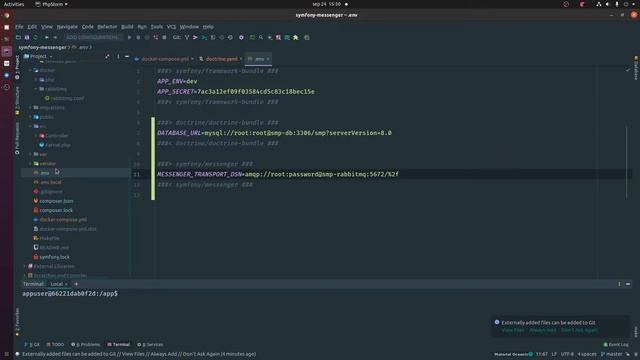Viewport: 640px width, 360px height.
Task: Click the Save All toolbar icon
Action: point(27,37)
